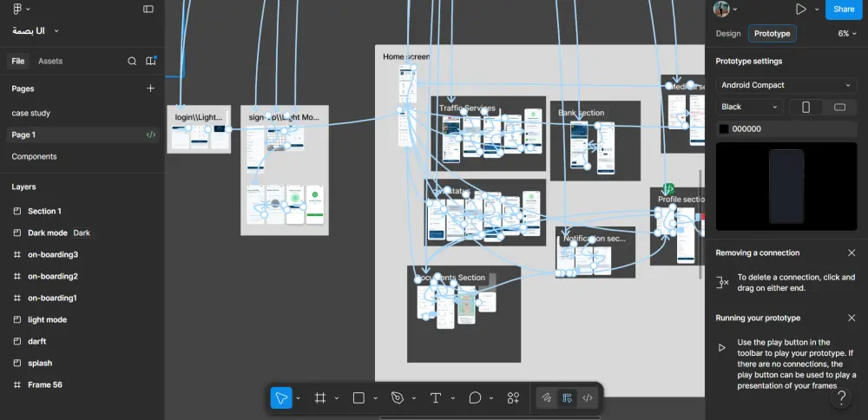Switch to Draw mode icon
This screenshot has height=420, width=868.
coord(546,397)
